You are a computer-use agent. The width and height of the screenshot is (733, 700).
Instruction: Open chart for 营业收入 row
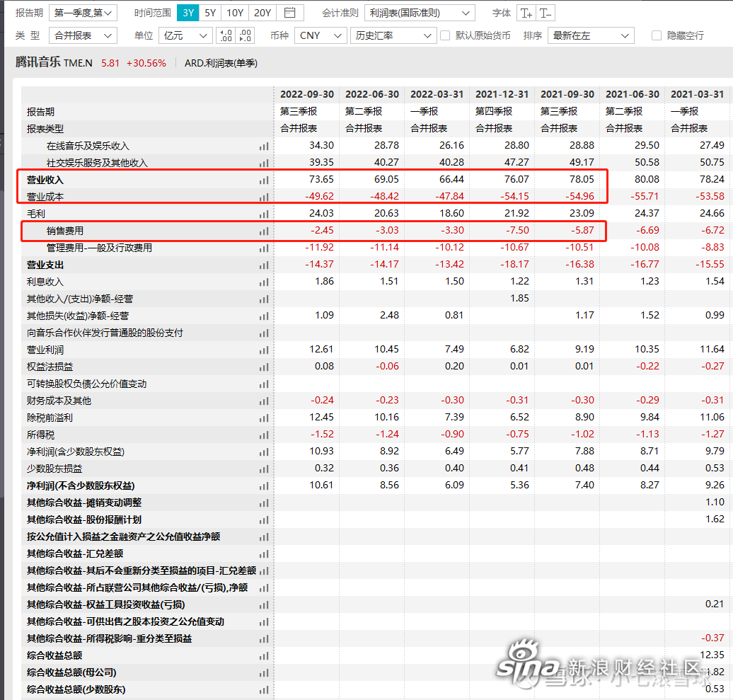pos(264,180)
